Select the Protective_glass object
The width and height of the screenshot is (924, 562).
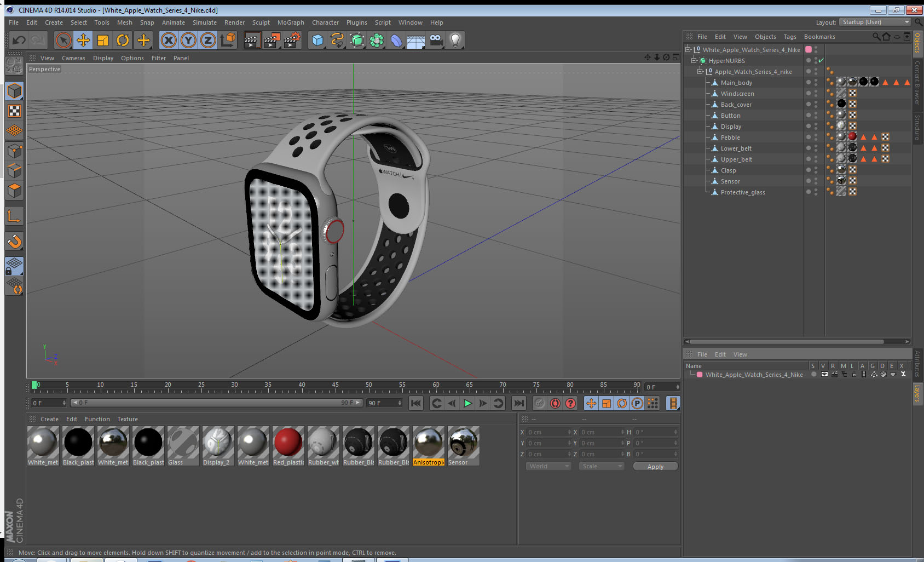click(743, 192)
